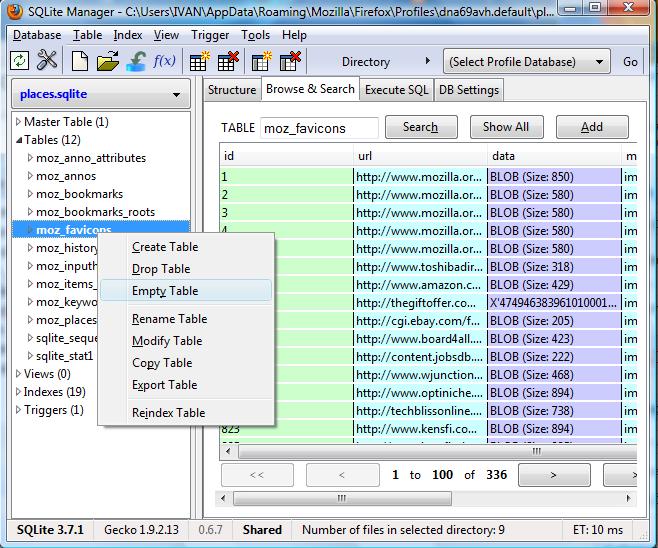Open the places.sqlite database dropdown
This screenshot has height=548, width=658.
[x=101, y=94]
